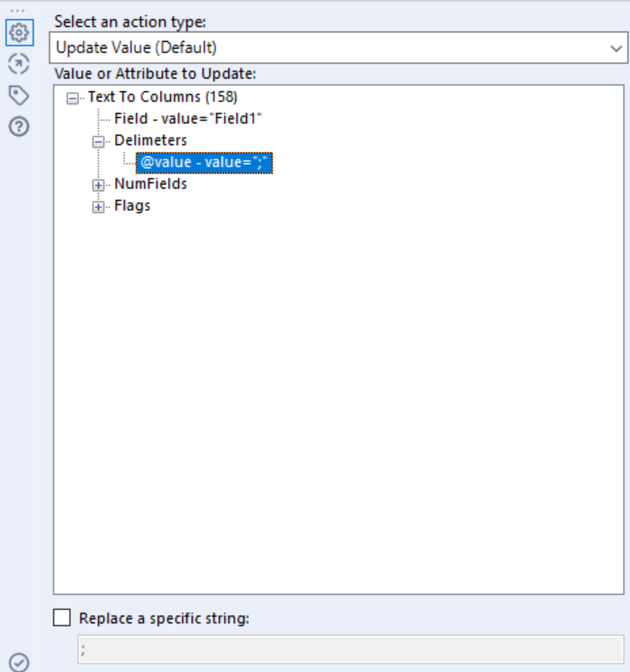The width and height of the screenshot is (630, 672).
Task: Click the replace string input field
Action: point(350,649)
